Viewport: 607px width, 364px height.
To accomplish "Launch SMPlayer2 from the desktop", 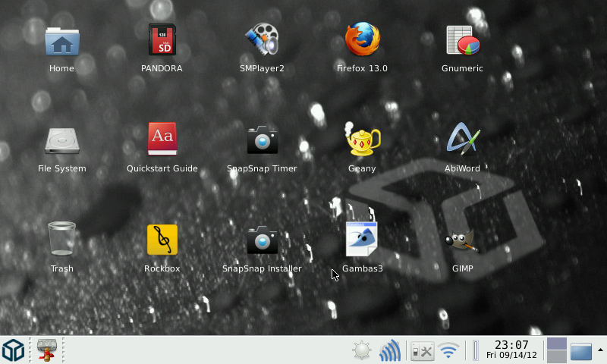I will point(262,41).
